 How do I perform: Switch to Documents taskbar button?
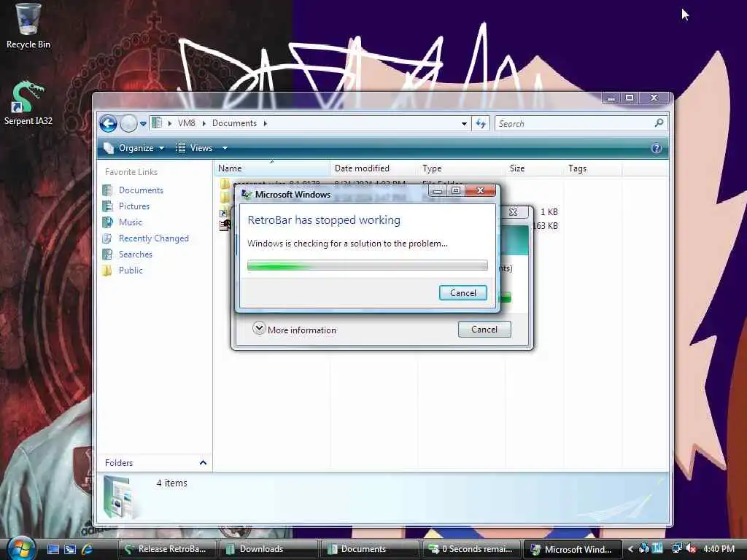(370, 549)
